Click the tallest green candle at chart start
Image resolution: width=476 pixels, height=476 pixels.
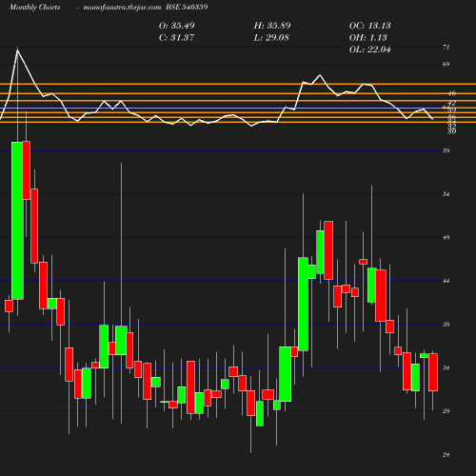coord(17,221)
